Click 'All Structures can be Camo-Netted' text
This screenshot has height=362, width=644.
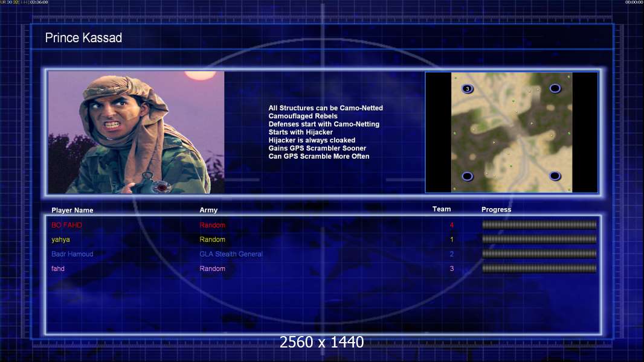pyautogui.click(x=326, y=108)
